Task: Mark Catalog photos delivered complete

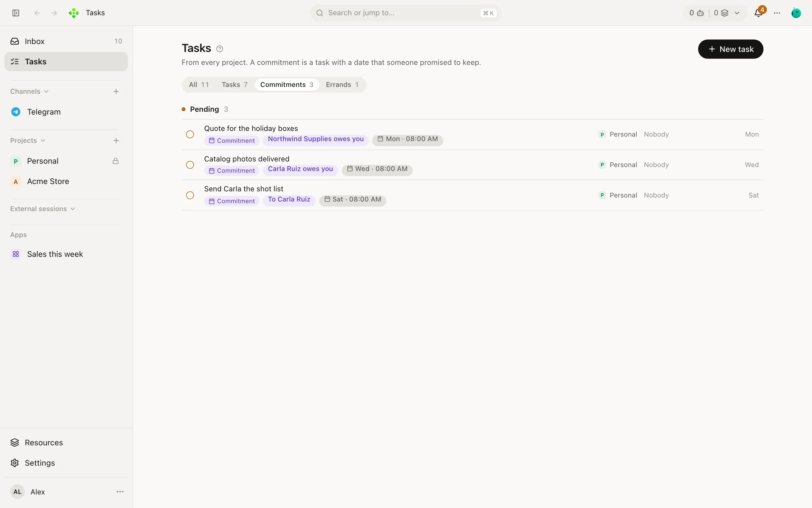Action: click(190, 165)
